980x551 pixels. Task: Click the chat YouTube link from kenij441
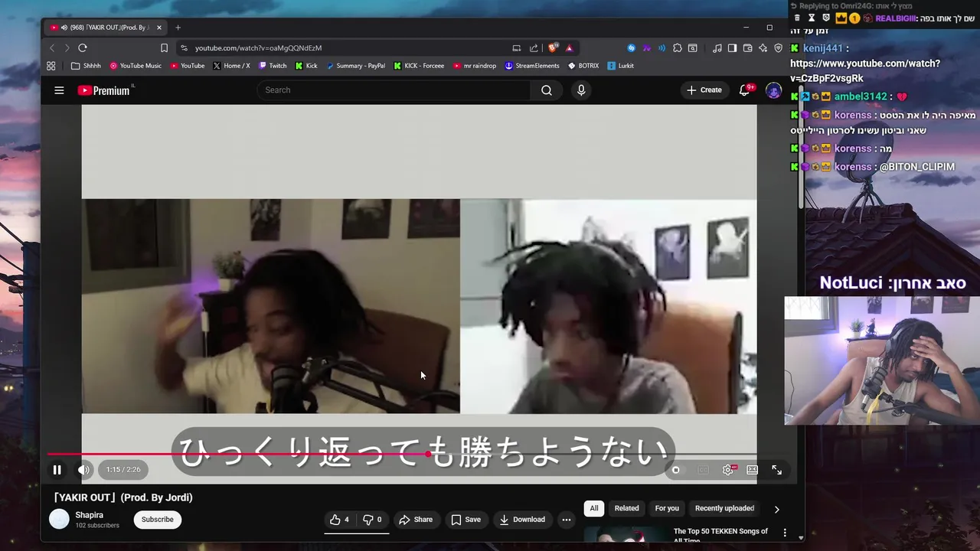(x=865, y=70)
